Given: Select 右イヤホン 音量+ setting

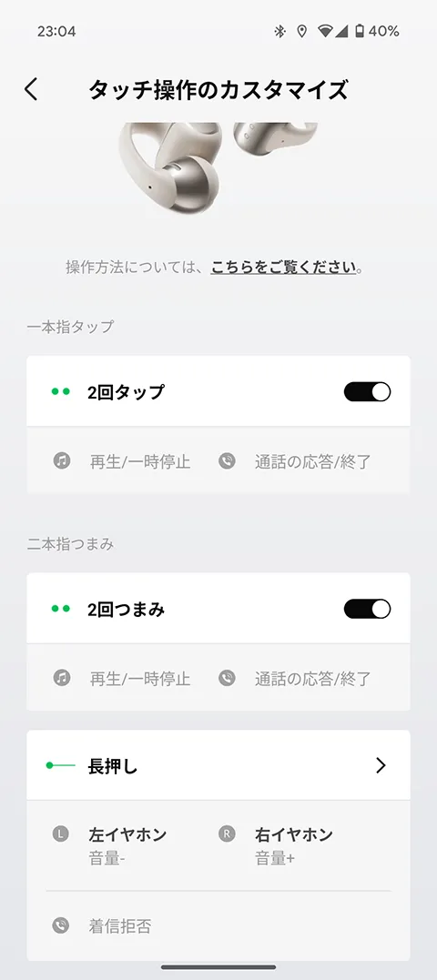Looking at the screenshot, I should [x=294, y=845].
